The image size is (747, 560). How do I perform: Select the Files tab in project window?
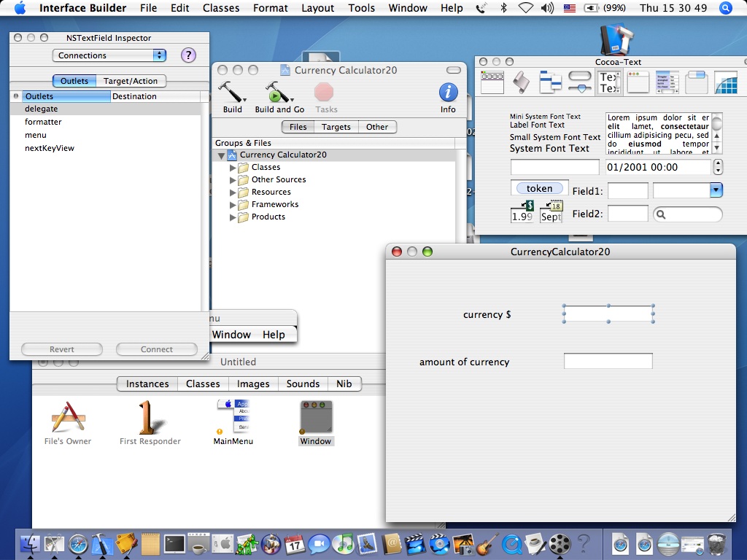298,127
